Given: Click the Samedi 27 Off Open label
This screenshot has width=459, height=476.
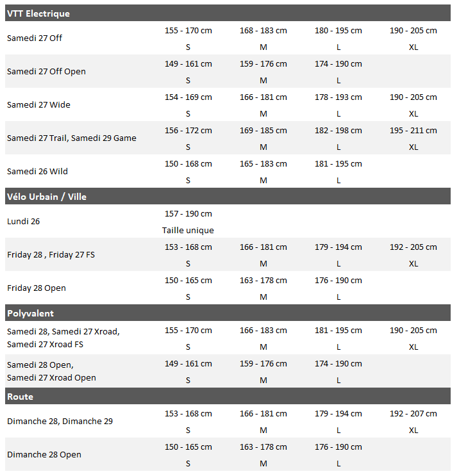Looking at the screenshot, I should 46,71.
